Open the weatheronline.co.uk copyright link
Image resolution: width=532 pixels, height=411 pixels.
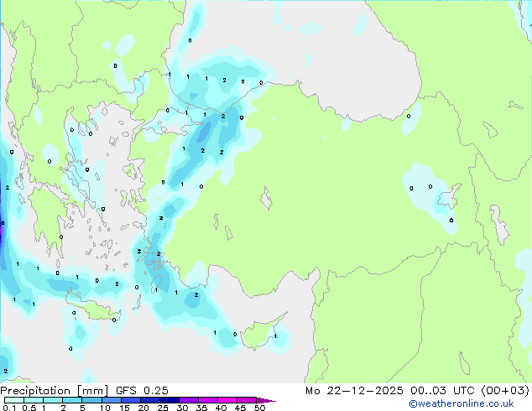coord(462,403)
